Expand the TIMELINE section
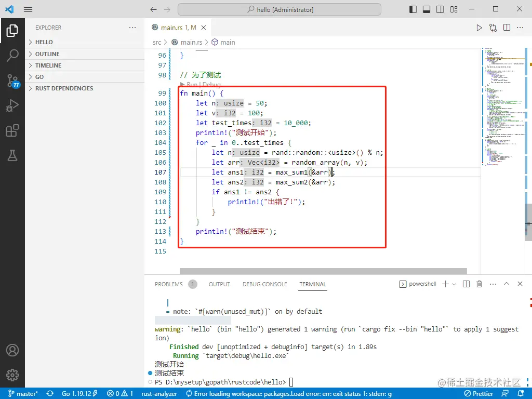 pyautogui.click(x=85, y=65)
